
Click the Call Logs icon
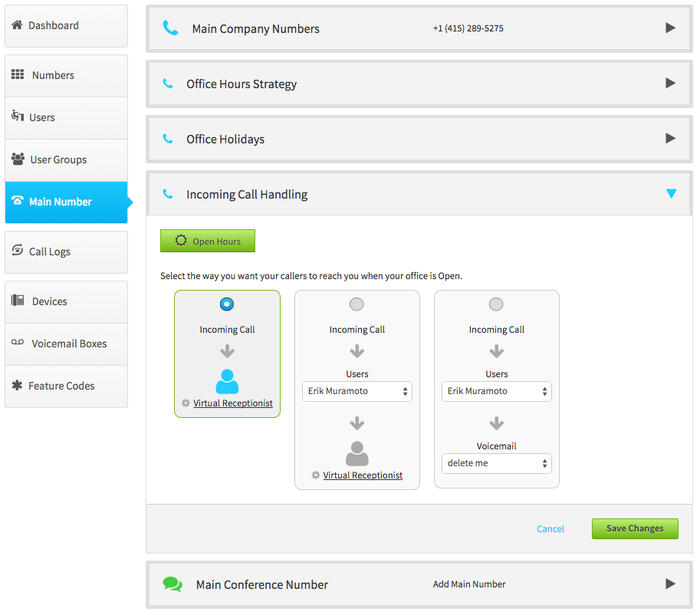pyautogui.click(x=18, y=250)
